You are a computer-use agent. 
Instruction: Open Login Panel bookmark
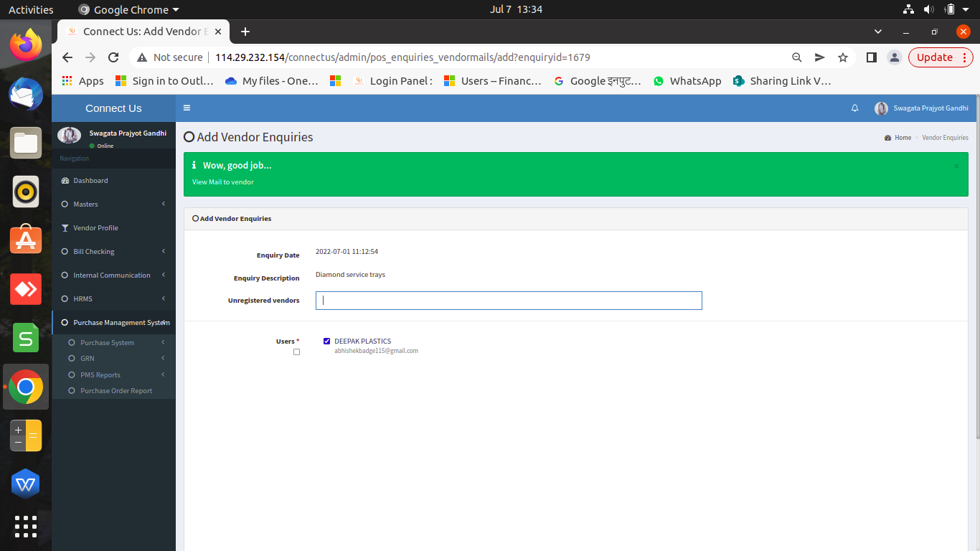tap(392, 81)
